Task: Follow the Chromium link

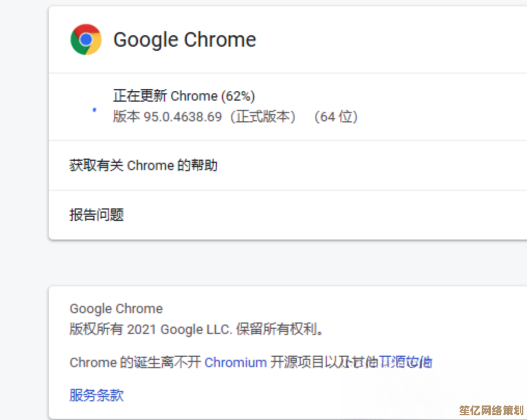Action: (235, 362)
